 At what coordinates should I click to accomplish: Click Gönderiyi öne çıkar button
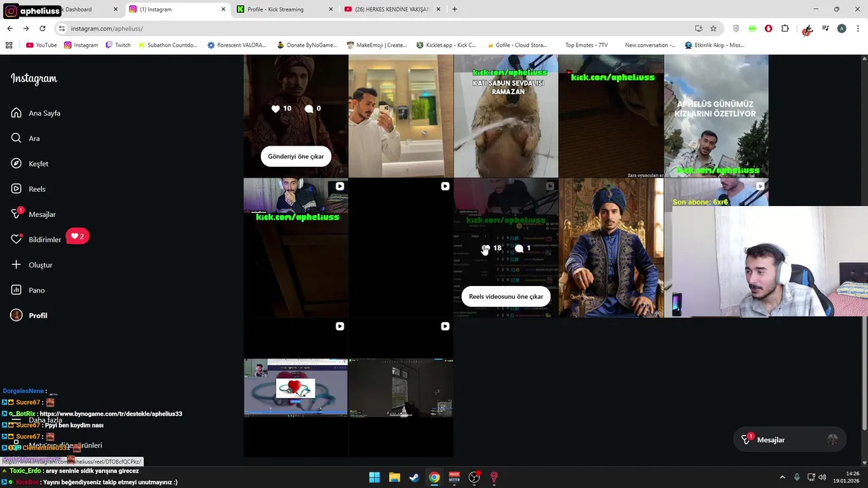[296, 157]
